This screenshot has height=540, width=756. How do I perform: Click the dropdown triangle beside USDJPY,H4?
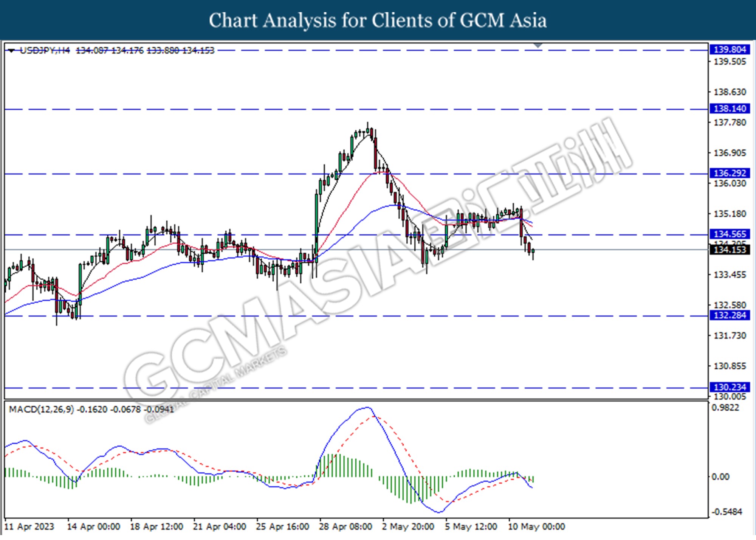tap(12, 51)
